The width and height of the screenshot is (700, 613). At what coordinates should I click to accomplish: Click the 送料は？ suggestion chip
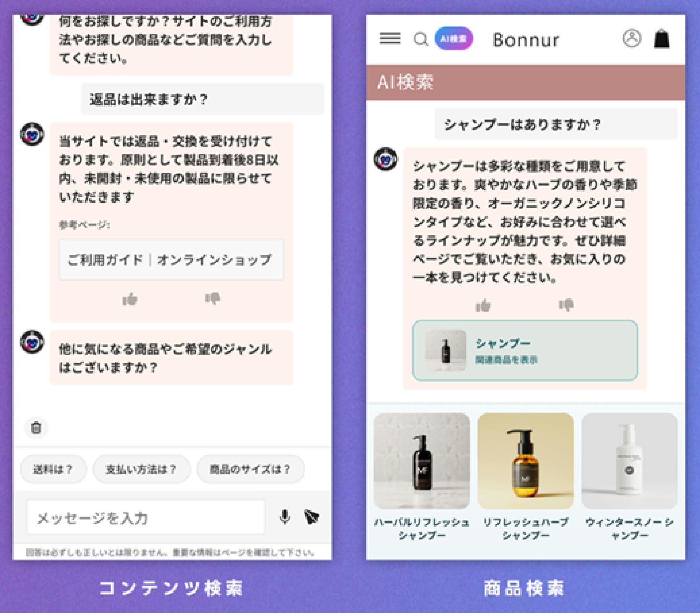[53, 468]
